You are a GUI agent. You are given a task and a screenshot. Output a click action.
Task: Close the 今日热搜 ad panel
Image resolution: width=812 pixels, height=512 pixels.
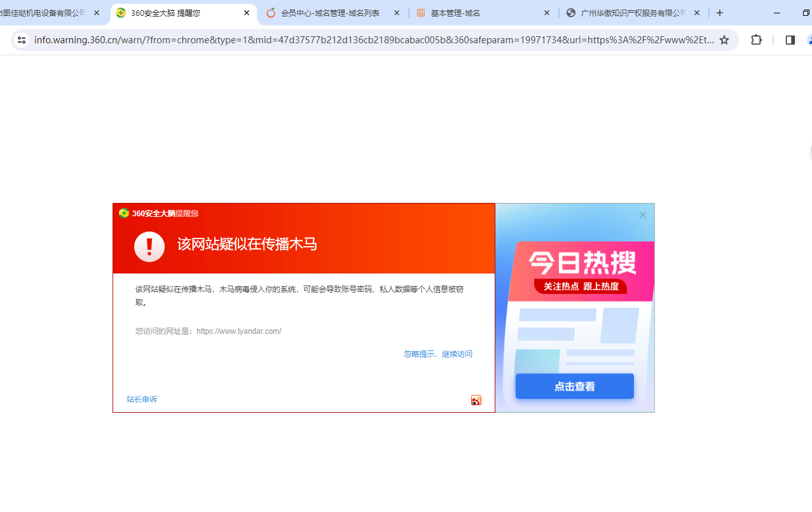(x=643, y=215)
